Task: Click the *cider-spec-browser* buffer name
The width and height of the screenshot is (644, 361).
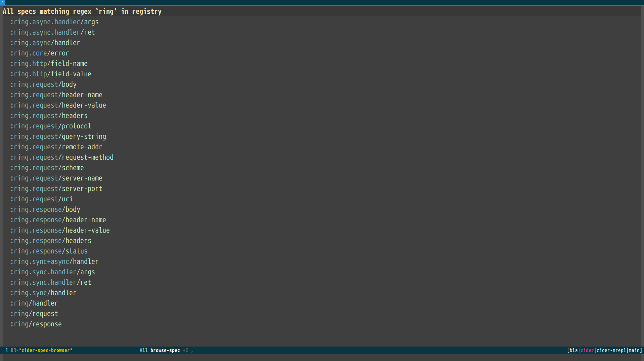Action: pos(47,350)
